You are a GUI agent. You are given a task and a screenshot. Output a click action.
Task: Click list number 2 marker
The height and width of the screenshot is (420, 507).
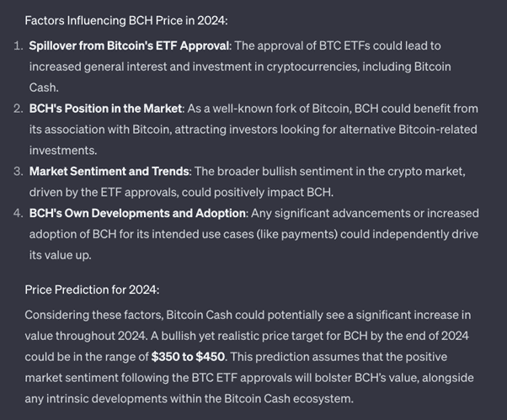click(x=18, y=109)
